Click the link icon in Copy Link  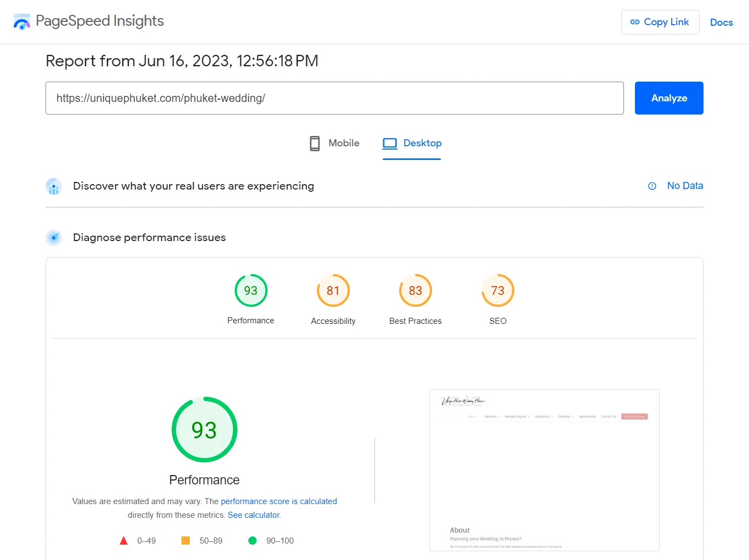coord(635,22)
